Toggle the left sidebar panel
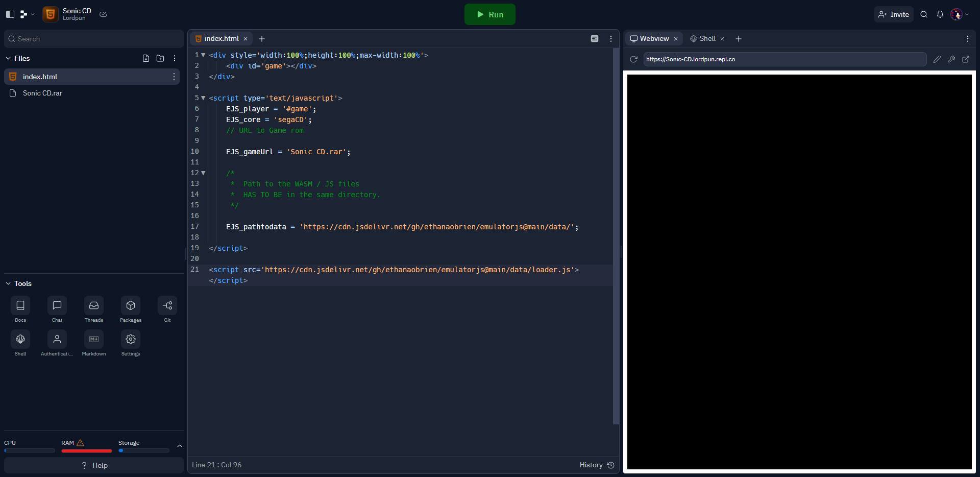The image size is (980, 477). (10, 14)
